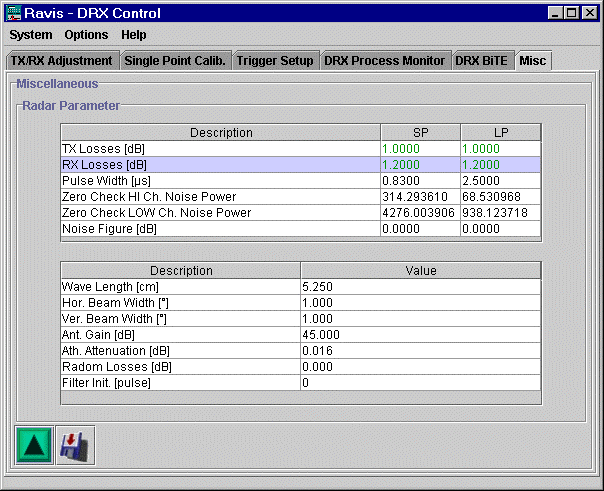Minimize the DRX Control window
Screen dimensions: 604x491
555,13
